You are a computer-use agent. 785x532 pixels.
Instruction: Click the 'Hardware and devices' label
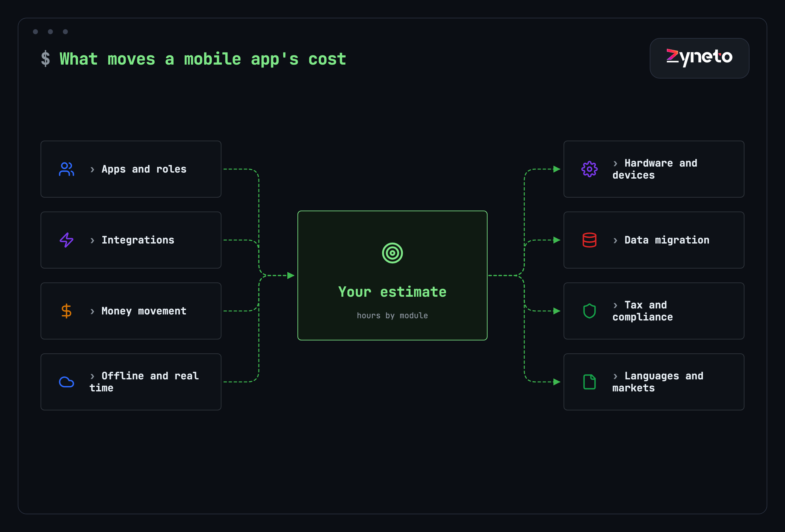[655, 169]
